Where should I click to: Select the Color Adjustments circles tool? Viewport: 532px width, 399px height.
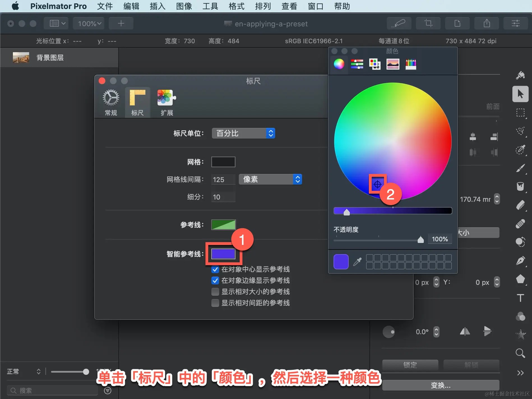(x=521, y=317)
